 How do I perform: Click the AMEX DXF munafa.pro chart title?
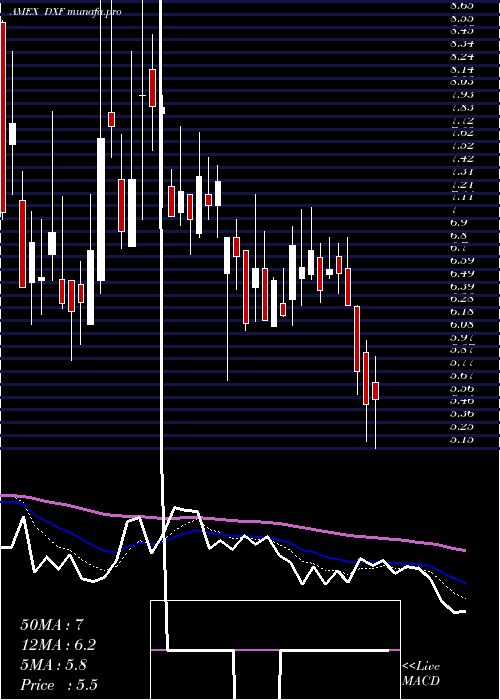[x=65, y=12]
